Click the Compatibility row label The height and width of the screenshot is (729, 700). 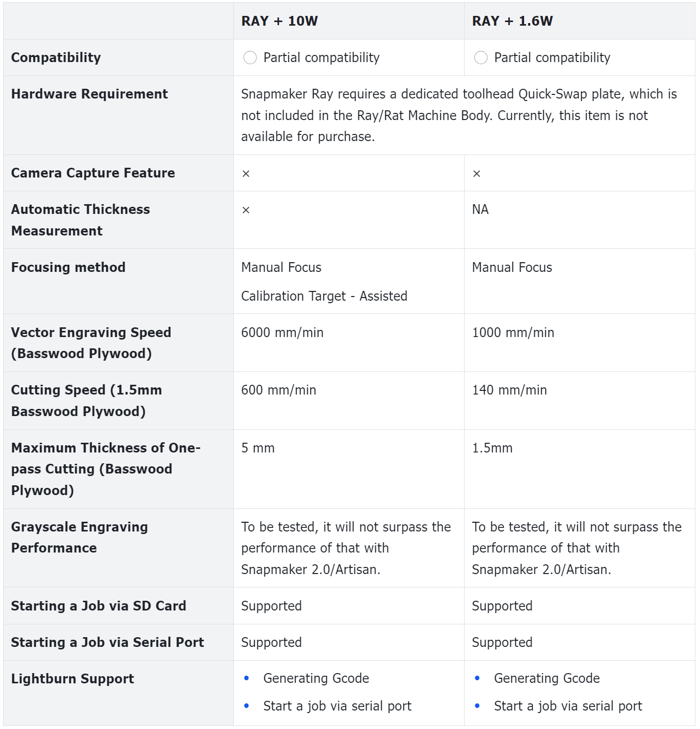(56, 57)
